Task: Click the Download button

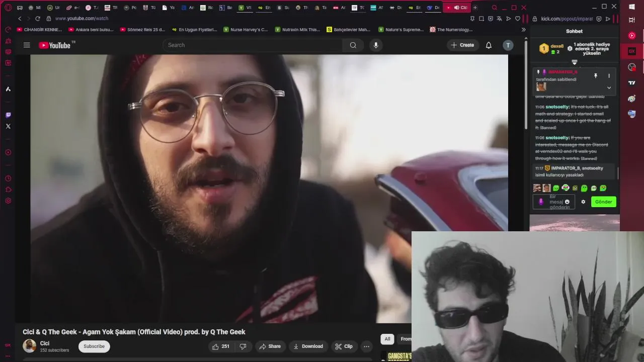Action: coord(308,346)
